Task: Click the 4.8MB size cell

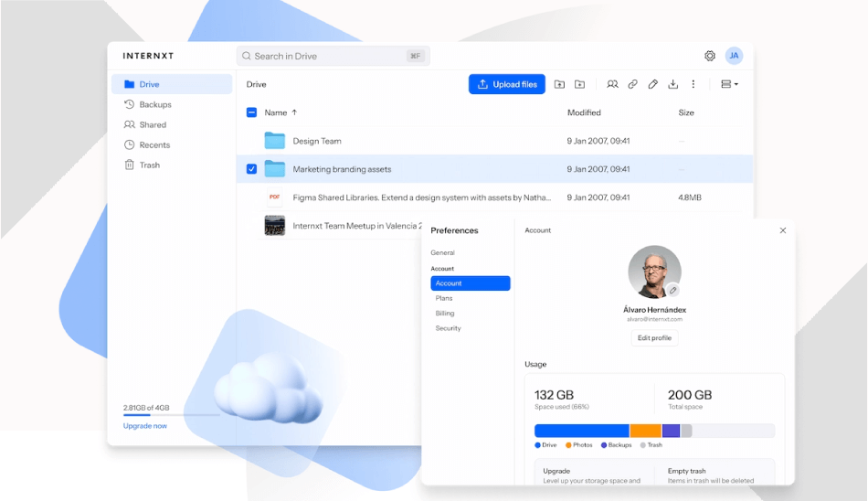Action: [x=690, y=197]
